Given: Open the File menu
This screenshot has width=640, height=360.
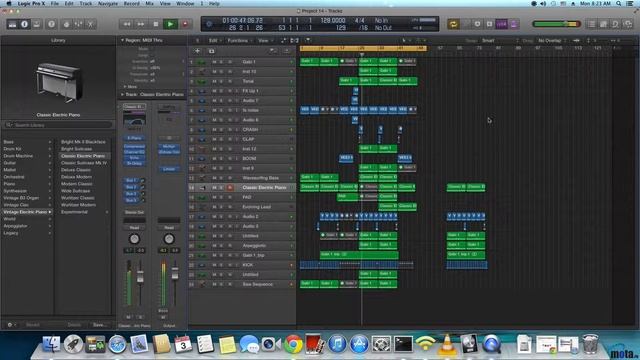Looking at the screenshot, I should pos(54,3).
